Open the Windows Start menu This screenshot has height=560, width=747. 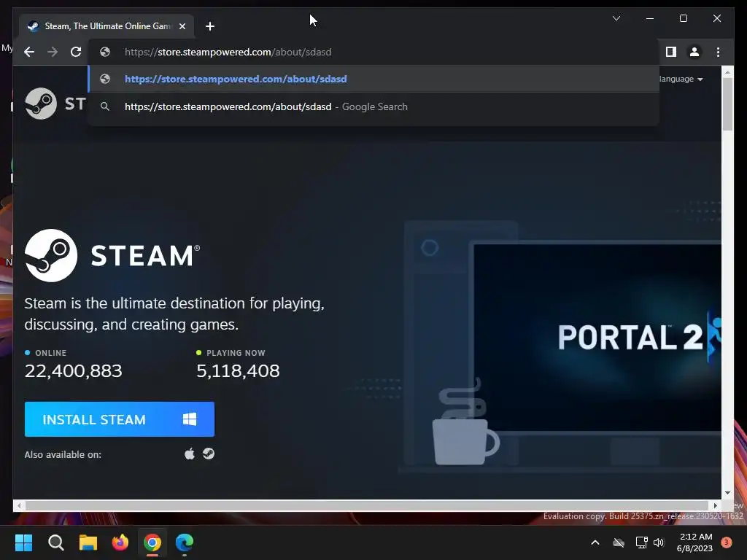coord(23,542)
